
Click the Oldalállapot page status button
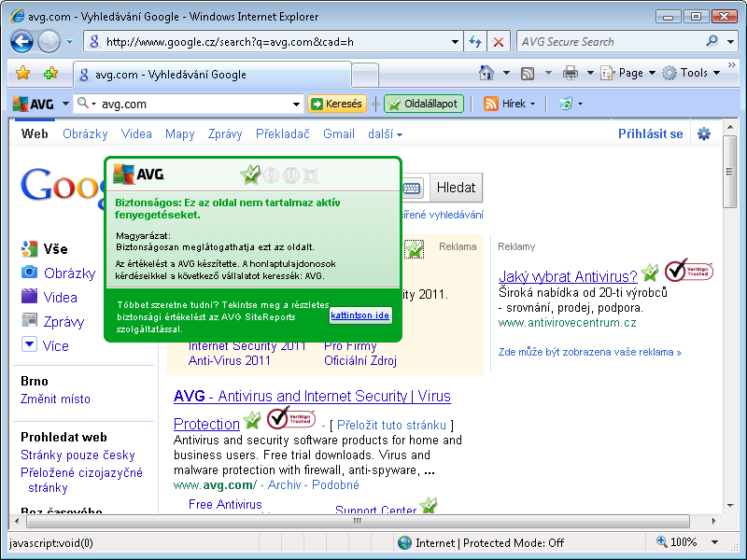[x=424, y=104]
